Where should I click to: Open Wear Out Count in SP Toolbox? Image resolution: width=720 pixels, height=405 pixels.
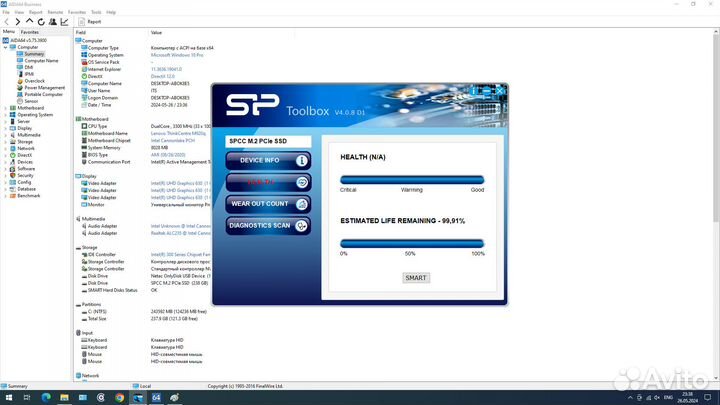tap(268, 204)
